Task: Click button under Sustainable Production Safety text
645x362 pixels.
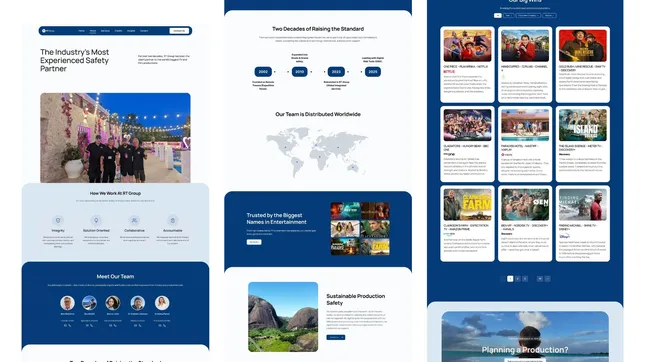Action: tap(336, 337)
